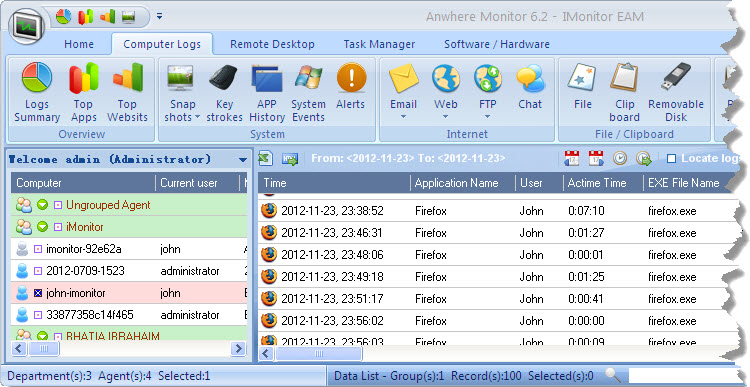
Task: Open APP History logs
Action: click(267, 92)
